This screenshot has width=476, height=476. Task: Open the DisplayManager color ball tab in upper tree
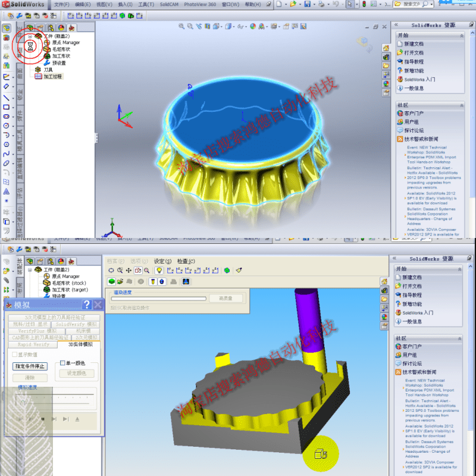(x=61, y=28)
